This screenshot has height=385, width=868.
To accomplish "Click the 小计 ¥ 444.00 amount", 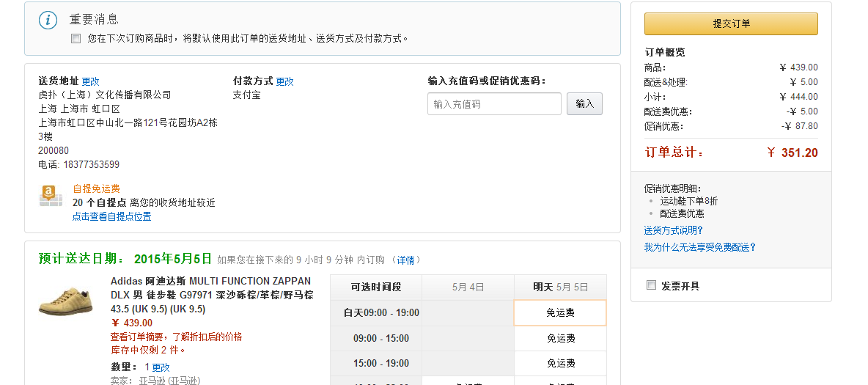I will (x=798, y=97).
